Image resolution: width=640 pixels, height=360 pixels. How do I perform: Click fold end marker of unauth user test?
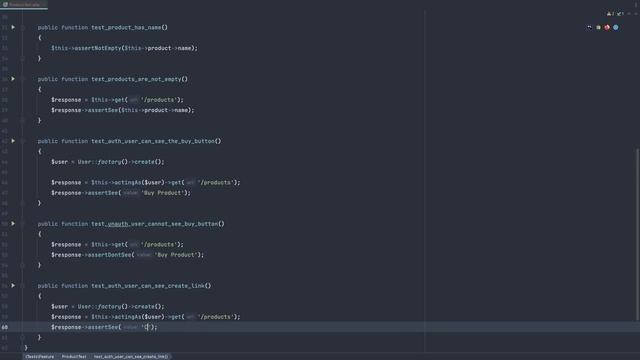[23, 265]
